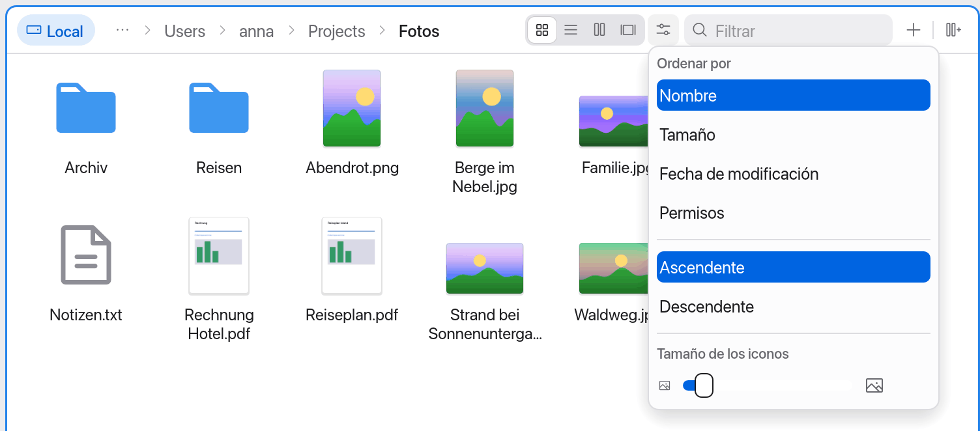Viewport: 980px width, 431px height.
Task: Select the Notizen.txt document icon
Action: point(86,255)
